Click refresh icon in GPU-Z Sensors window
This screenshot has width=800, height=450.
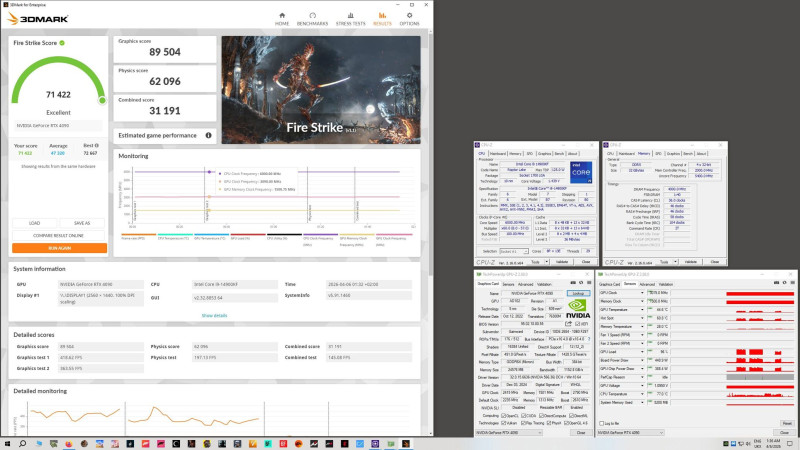coord(784,283)
